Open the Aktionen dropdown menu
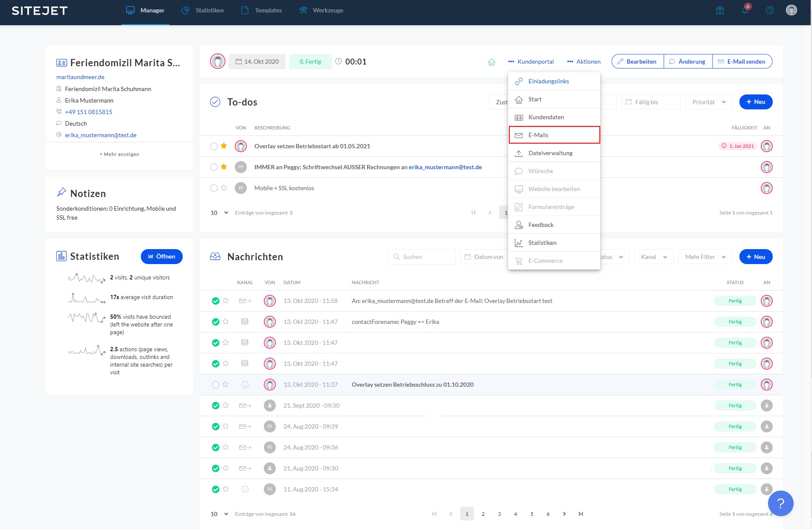Screen dimensions: 812x529 coord(584,62)
